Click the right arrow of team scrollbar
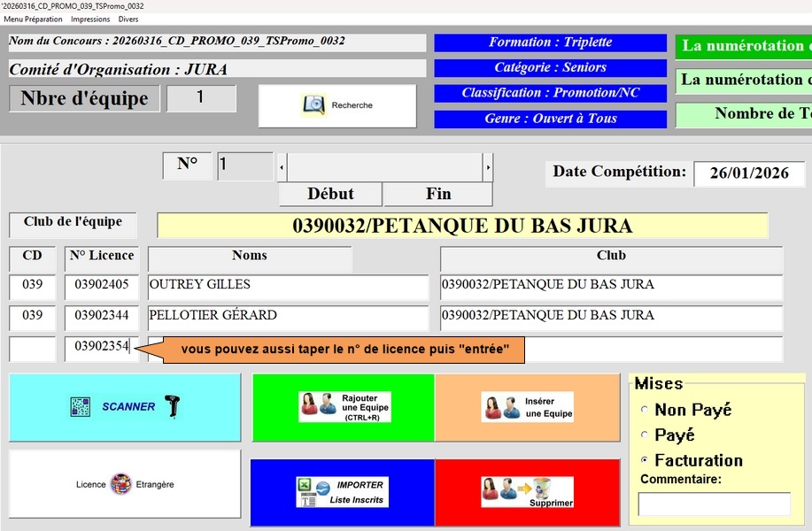The height and width of the screenshot is (531, 812). pos(487,166)
